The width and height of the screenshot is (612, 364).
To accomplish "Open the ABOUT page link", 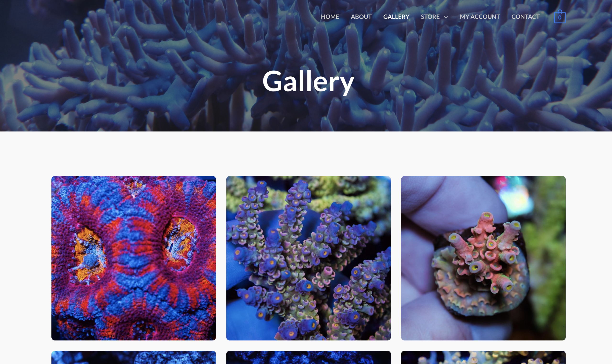I will (x=361, y=17).
